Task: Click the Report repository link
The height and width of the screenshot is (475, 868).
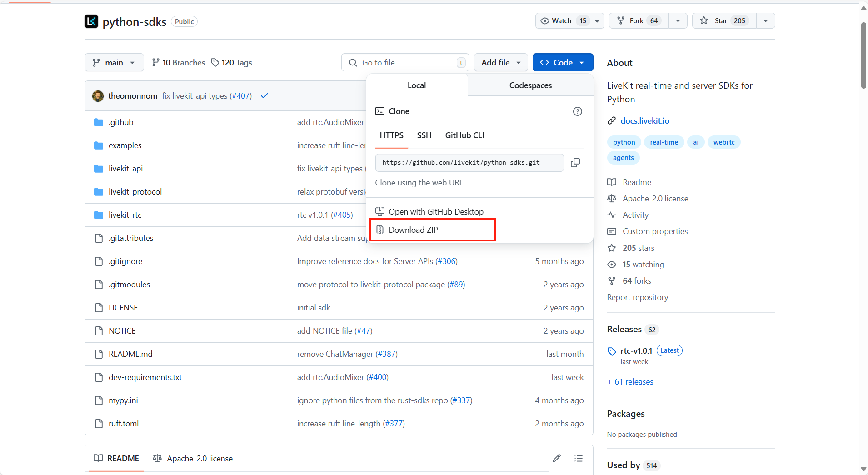Action: tap(638, 297)
